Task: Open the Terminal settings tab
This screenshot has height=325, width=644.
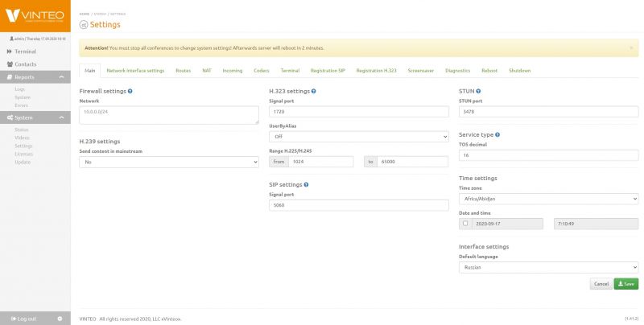Action: coord(290,71)
